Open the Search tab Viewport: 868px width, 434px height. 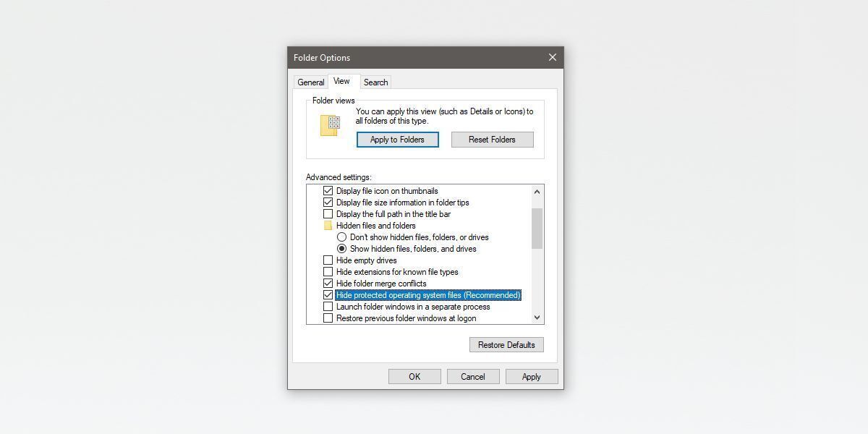pos(375,82)
